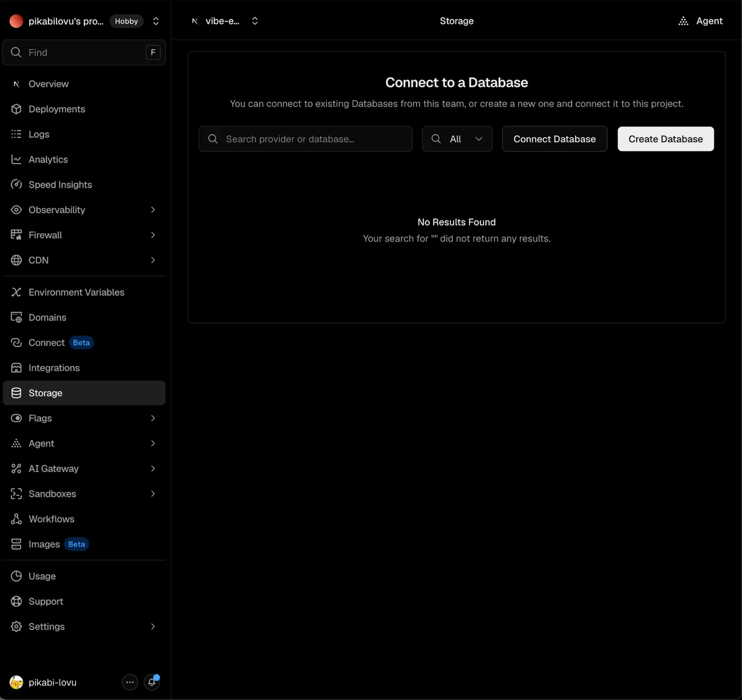Image resolution: width=742 pixels, height=700 pixels.
Task: Open the Agent button in header
Action: pos(701,21)
